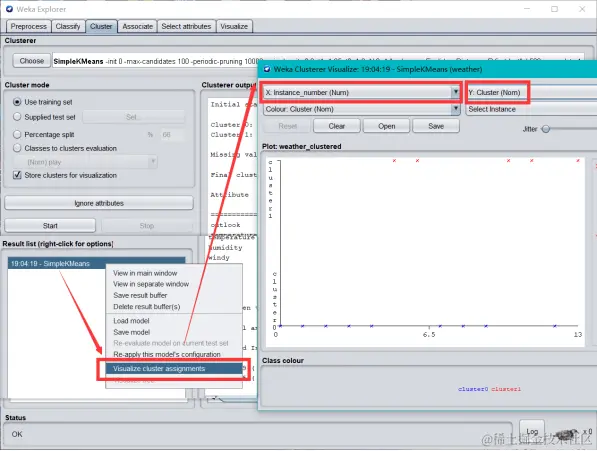
Task: Open the (Nom) play class dropdown
Action: (x=85, y=162)
